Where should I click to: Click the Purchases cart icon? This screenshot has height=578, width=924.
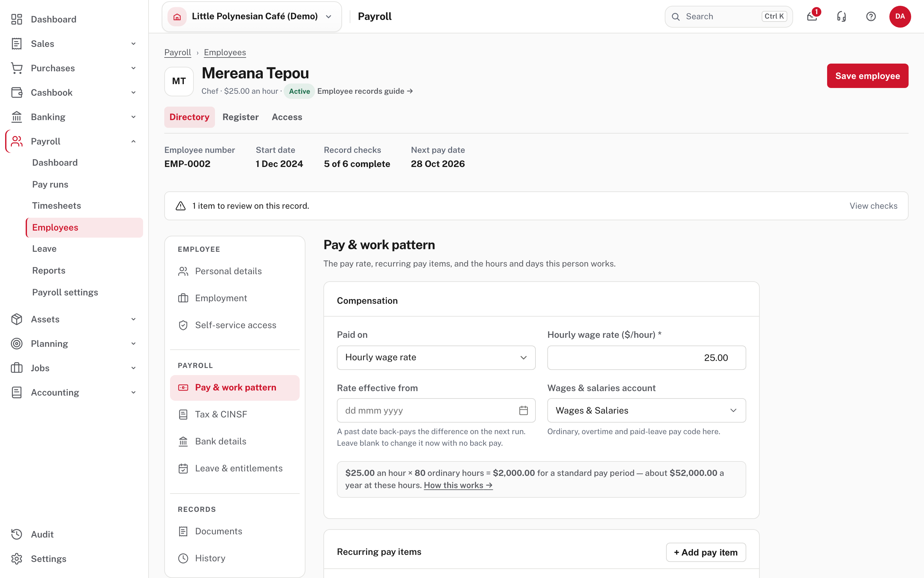(16, 68)
